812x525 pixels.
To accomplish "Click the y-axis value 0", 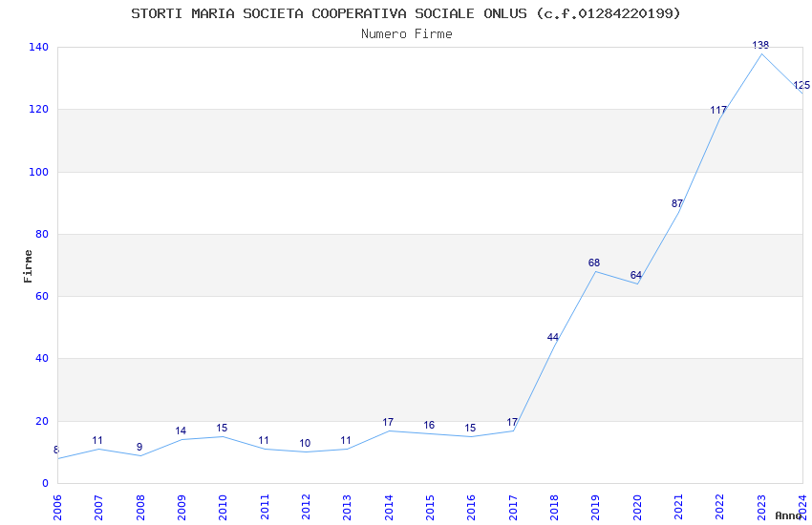I will [46, 484].
